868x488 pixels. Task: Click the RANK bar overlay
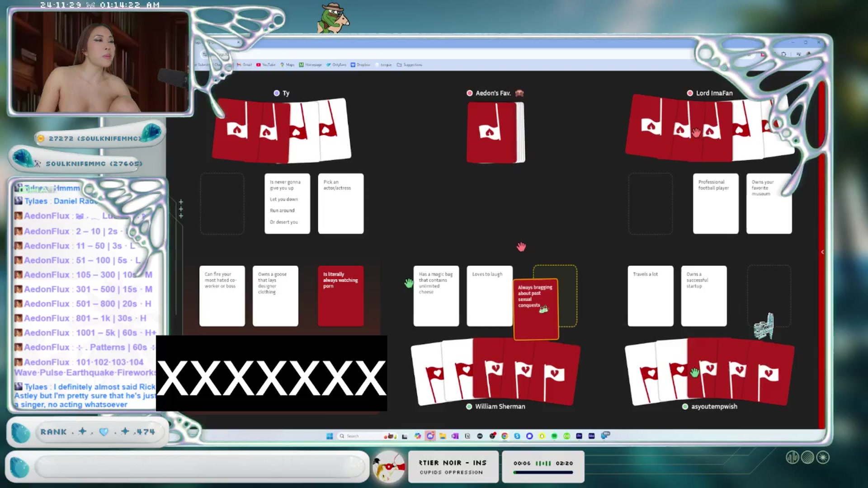(x=88, y=432)
